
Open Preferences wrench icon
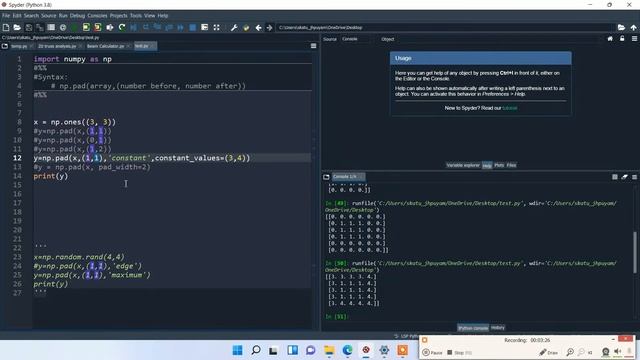234,27
